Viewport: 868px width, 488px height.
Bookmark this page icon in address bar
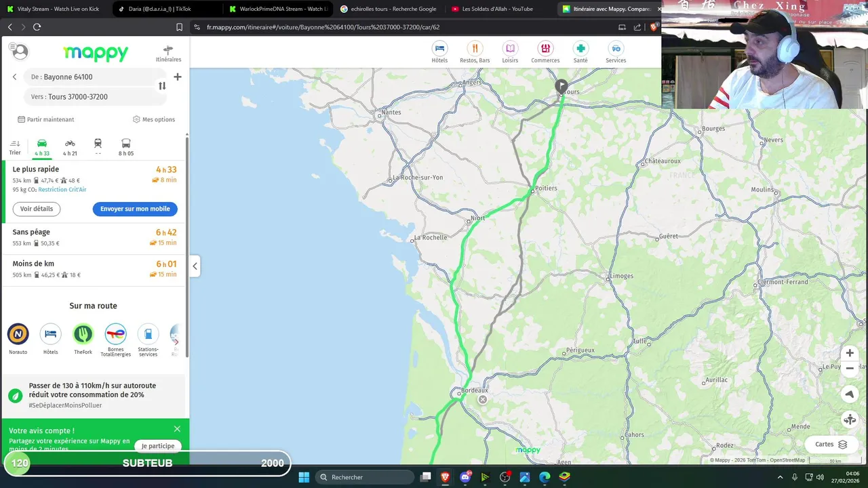point(179,27)
